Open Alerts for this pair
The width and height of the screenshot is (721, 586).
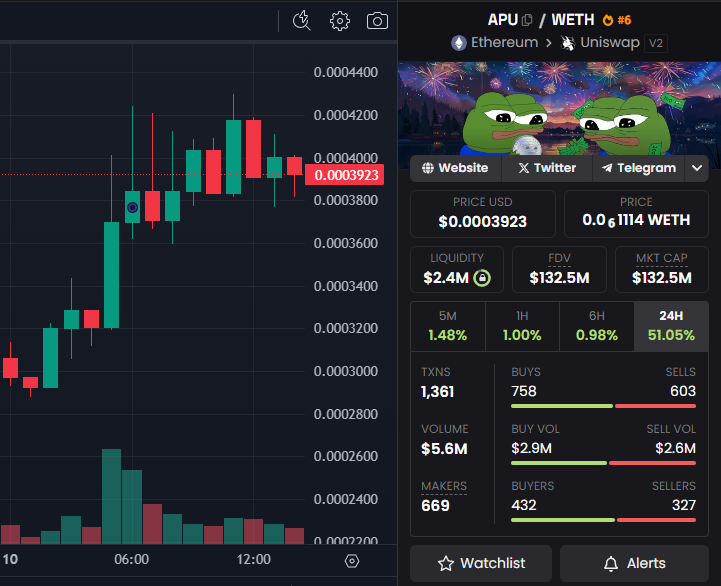tap(635, 563)
